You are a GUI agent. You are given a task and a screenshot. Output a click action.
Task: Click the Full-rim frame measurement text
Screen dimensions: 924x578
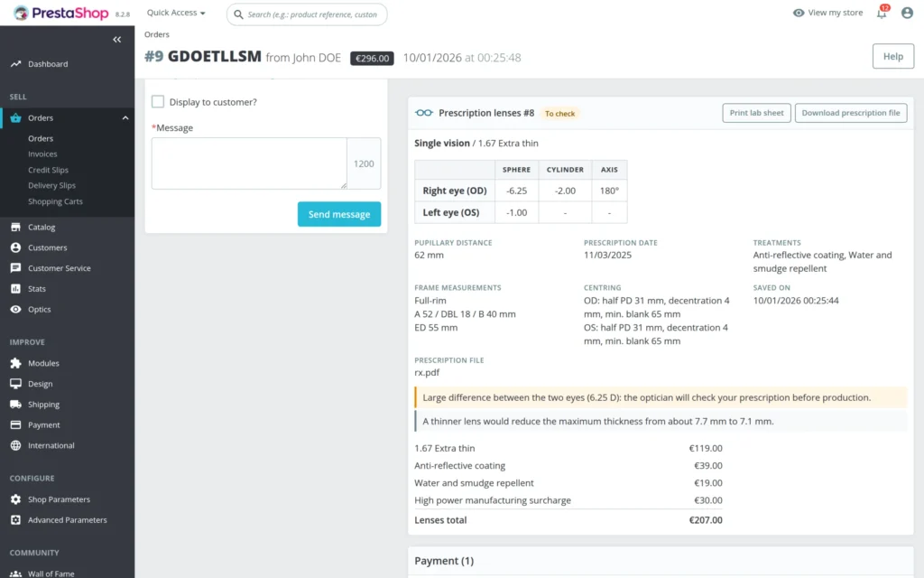(430, 301)
